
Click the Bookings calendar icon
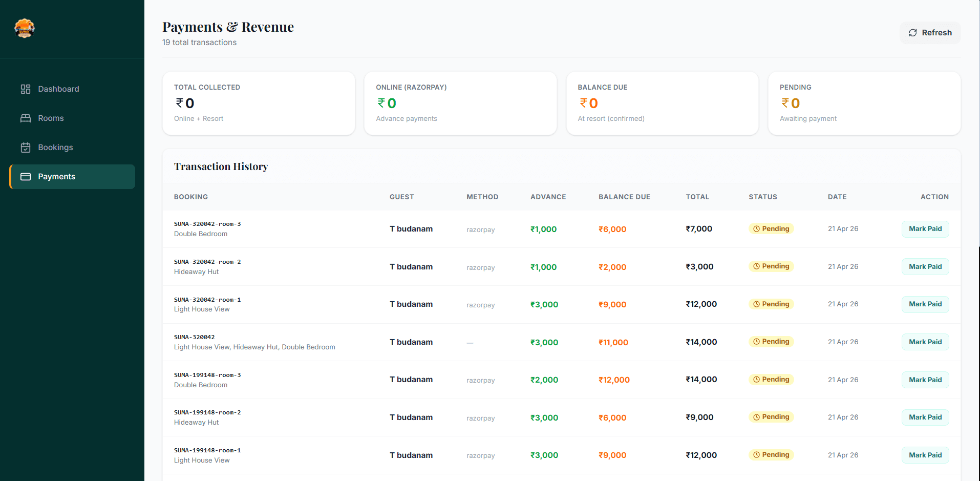pyautogui.click(x=26, y=148)
